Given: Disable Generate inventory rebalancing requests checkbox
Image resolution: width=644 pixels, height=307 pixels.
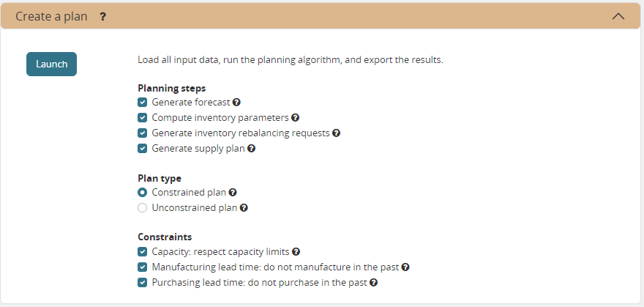Looking at the screenshot, I should coord(143,133).
